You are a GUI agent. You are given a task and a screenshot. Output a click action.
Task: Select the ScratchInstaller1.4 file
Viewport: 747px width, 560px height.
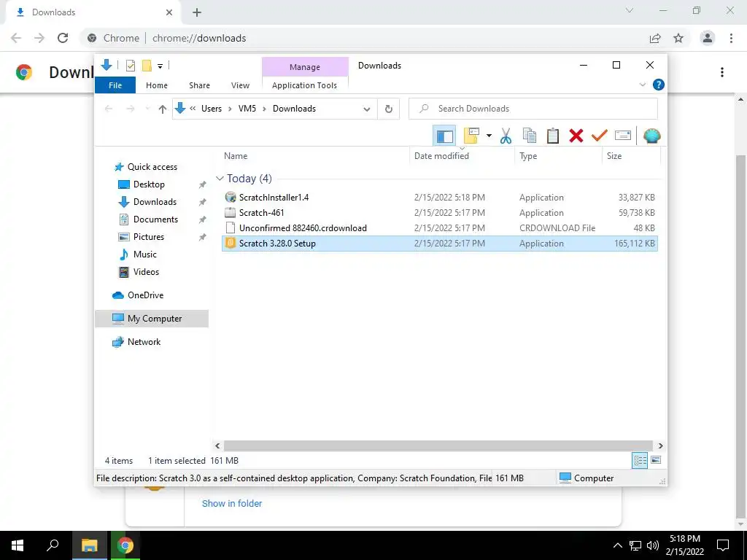tap(440, 198)
